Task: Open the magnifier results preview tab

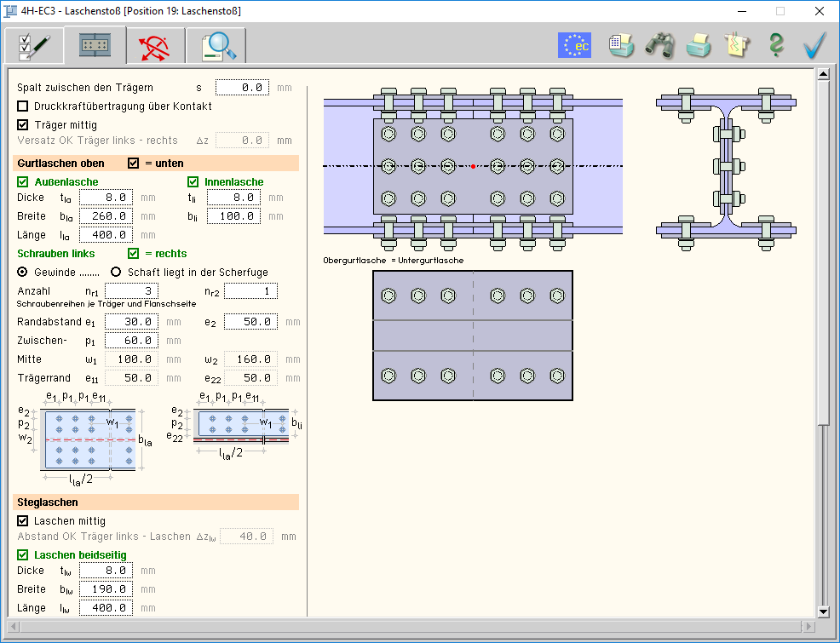Action: pyautogui.click(x=216, y=45)
